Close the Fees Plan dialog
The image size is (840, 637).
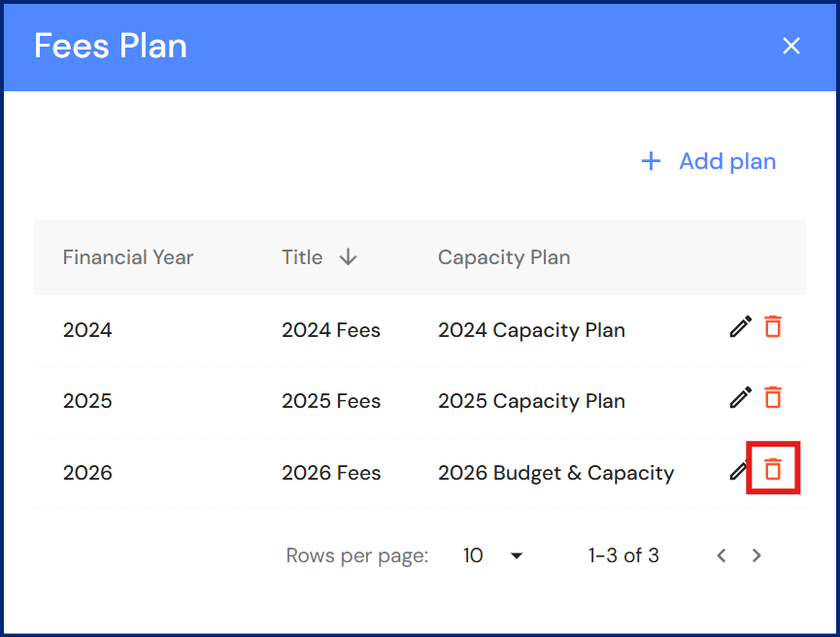pos(791,46)
